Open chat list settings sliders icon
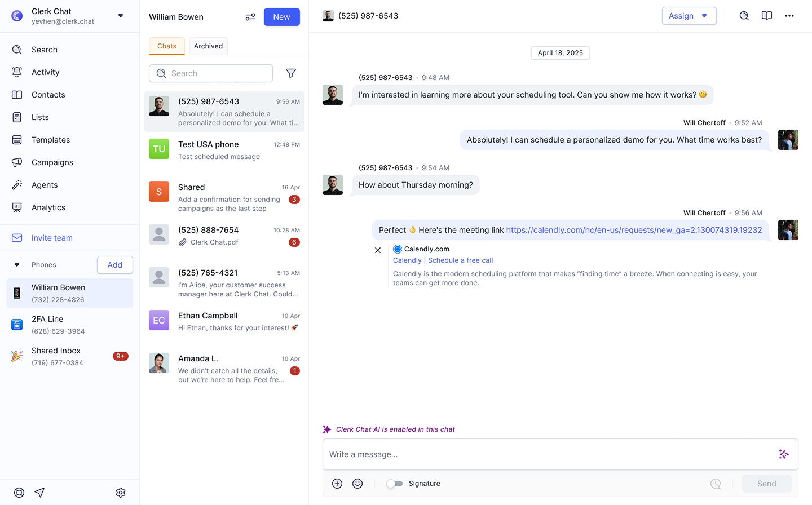 coord(250,17)
